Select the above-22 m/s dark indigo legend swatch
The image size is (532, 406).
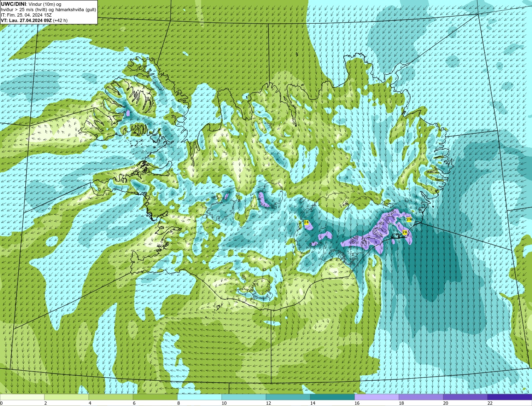(510, 397)
